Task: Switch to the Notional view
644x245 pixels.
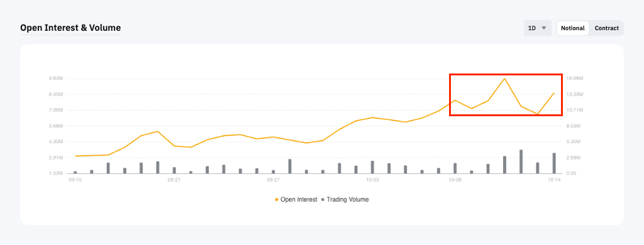Action: pyautogui.click(x=572, y=28)
